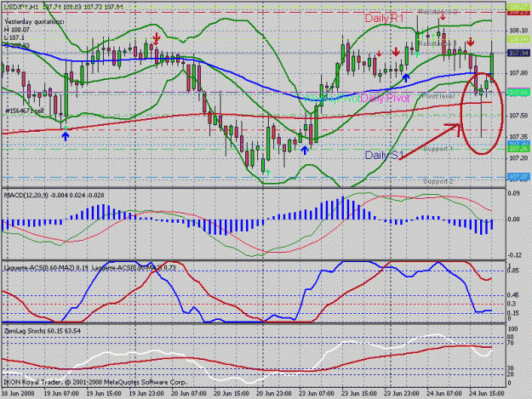Select the '#1564671 sell' order label

tap(25, 111)
